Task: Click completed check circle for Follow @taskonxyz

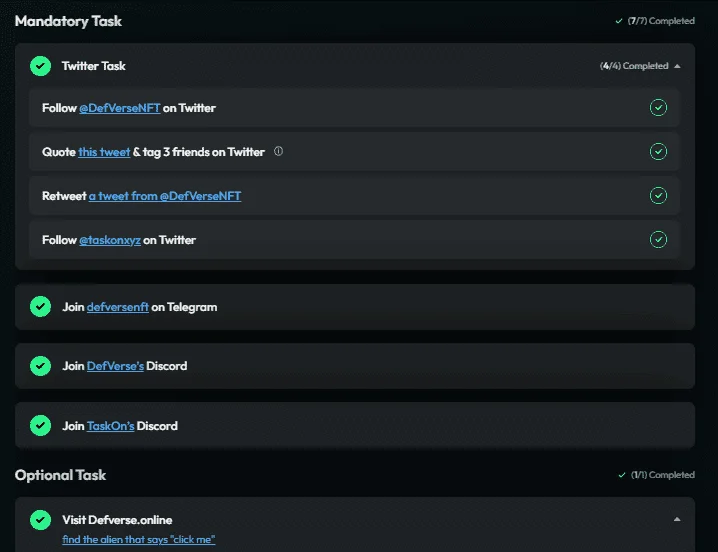Action: [658, 240]
